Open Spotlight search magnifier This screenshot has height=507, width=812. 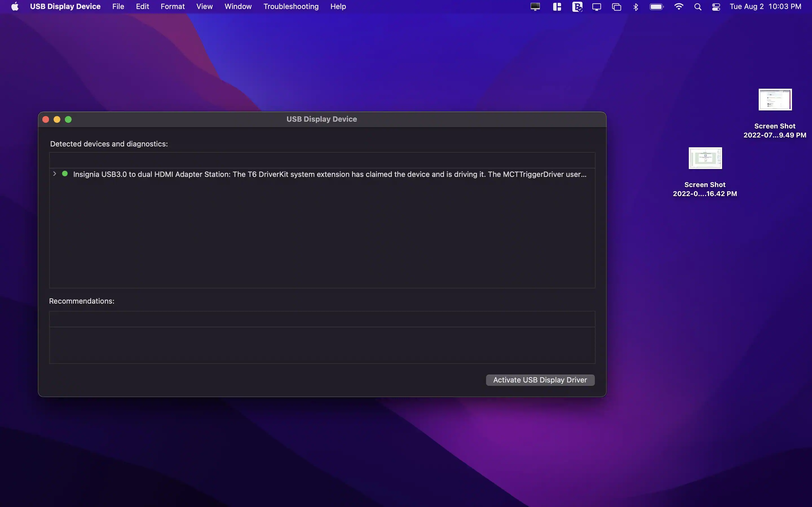click(x=698, y=7)
